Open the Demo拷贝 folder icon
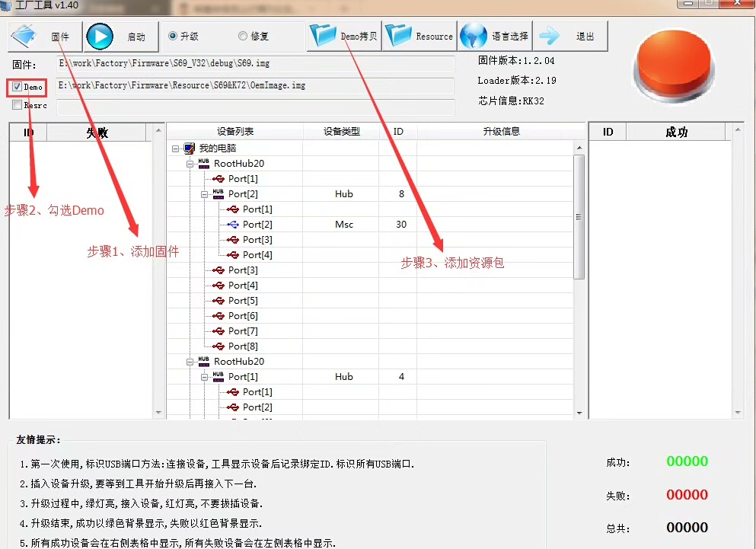Screen dimensions: 756x549 pyautogui.click(x=323, y=36)
